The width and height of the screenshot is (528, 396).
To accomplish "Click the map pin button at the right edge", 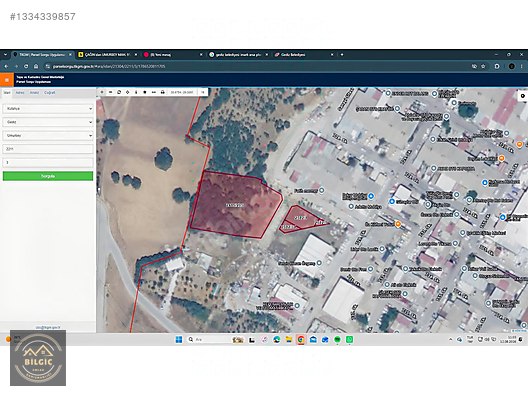I will (x=523, y=96).
